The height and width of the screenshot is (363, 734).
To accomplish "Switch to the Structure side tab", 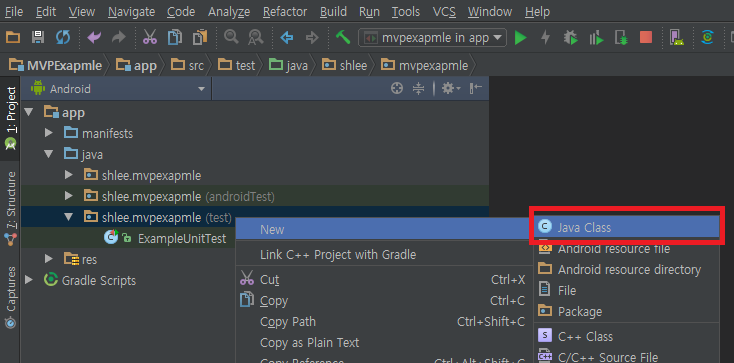I will click(x=10, y=209).
